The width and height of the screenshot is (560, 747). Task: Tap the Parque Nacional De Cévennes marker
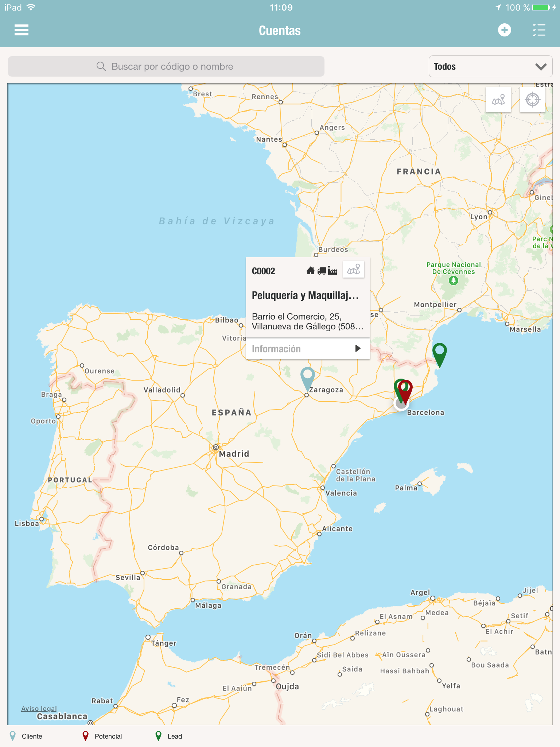click(454, 280)
